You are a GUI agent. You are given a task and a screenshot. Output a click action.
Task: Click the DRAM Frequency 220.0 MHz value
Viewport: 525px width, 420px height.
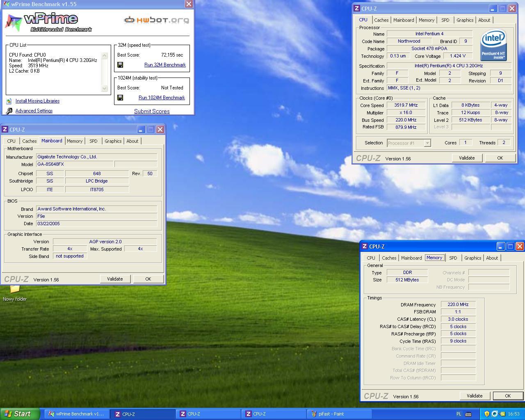[x=458, y=305]
